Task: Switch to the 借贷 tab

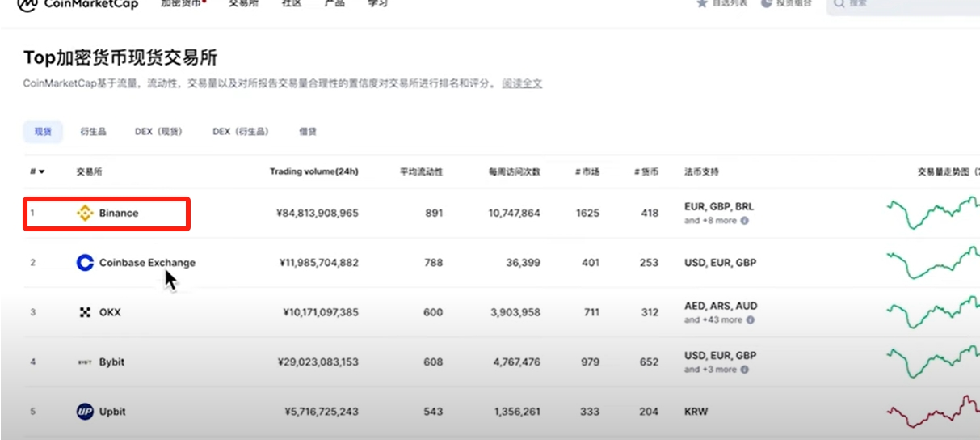Action: tap(308, 131)
